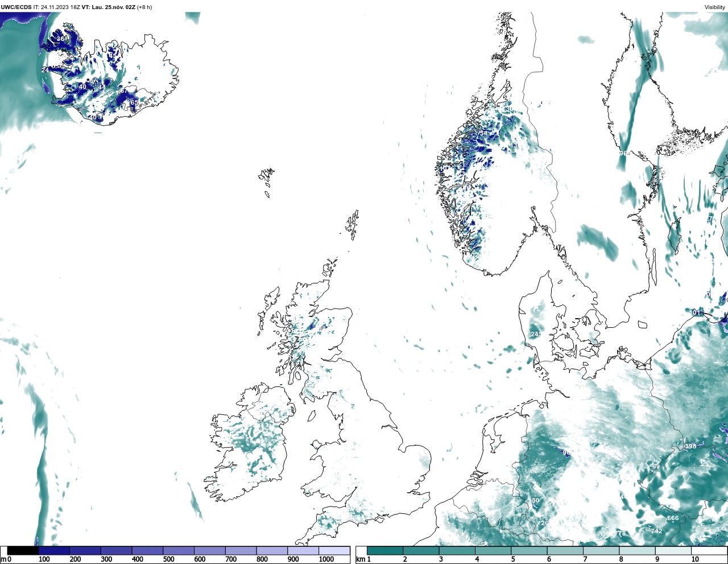Click the '5' tick label on the km legend

(x=512, y=559)
